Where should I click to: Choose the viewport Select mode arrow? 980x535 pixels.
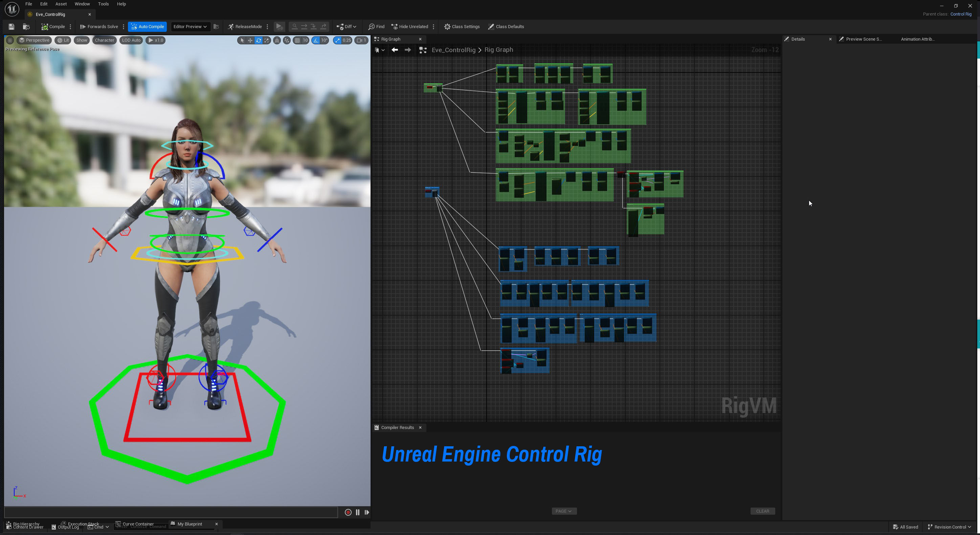tap(242, 40)
